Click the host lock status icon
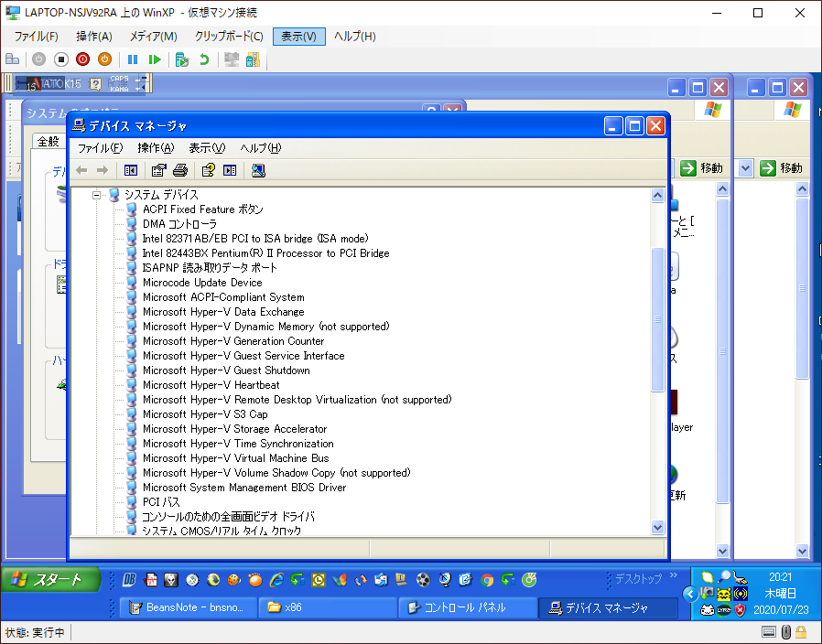 tap(801, 632)
